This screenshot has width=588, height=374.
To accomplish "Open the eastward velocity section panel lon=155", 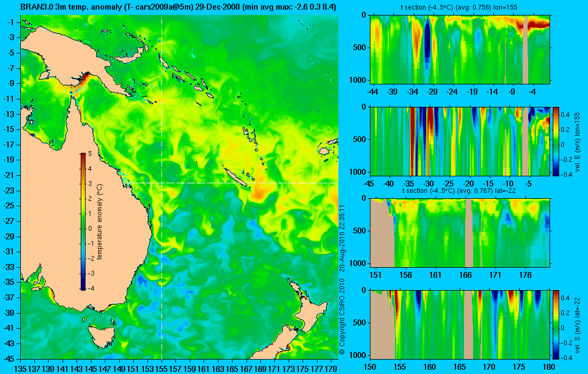I will click(x=460, y=141).
